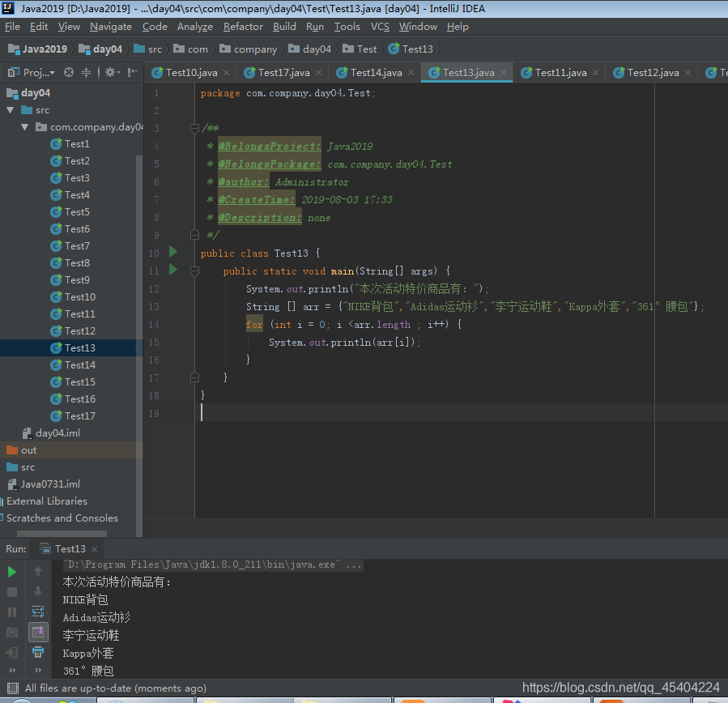Open the Analyze menu

tap(194, 27)
